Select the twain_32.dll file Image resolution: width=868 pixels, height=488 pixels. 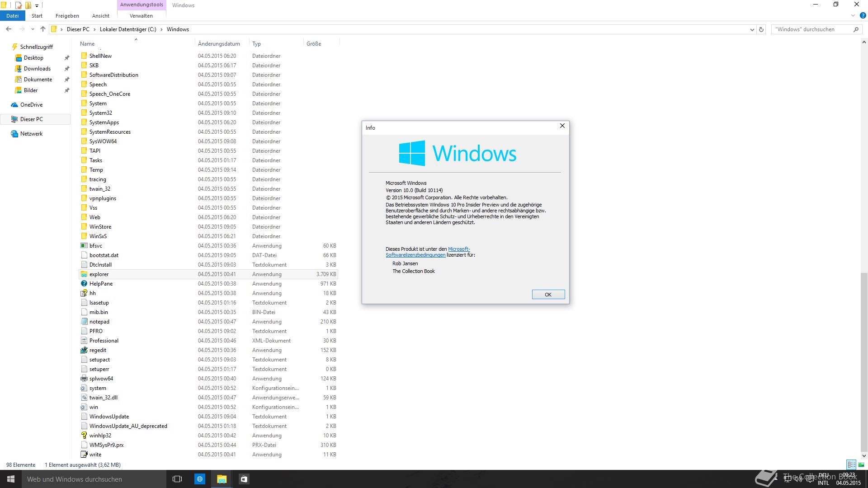[x=103, y=398]
